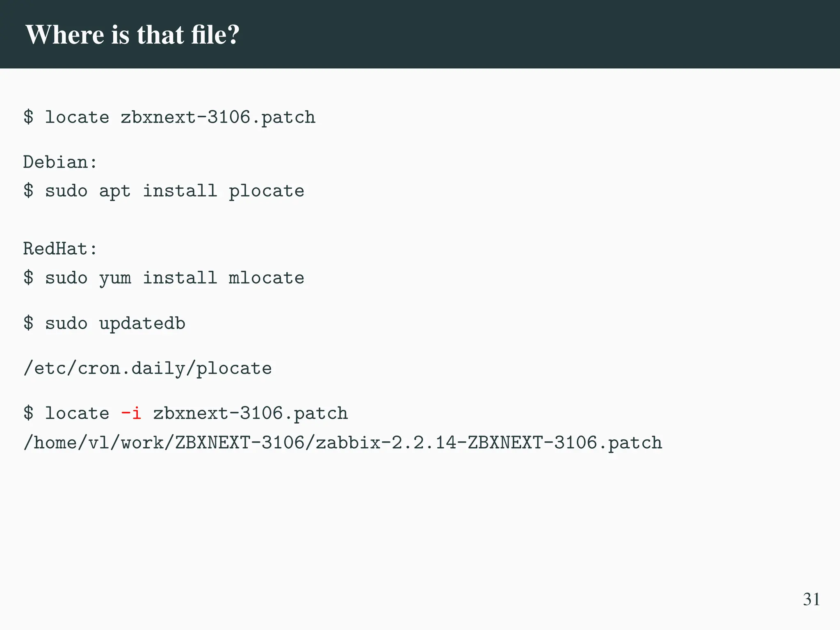840x630 pixels.
Task: Click "zbxnext-3106.patch" in the first command
Action: click(x=218, y=118)
